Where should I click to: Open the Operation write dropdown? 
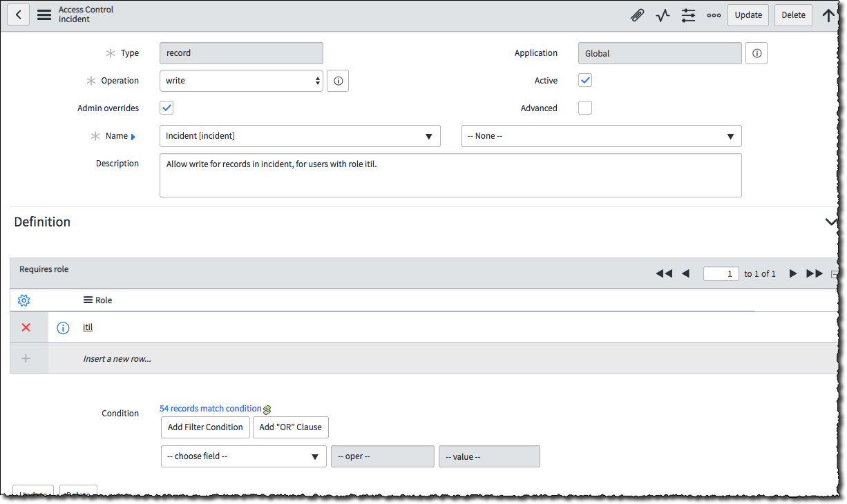coord(241,81)
